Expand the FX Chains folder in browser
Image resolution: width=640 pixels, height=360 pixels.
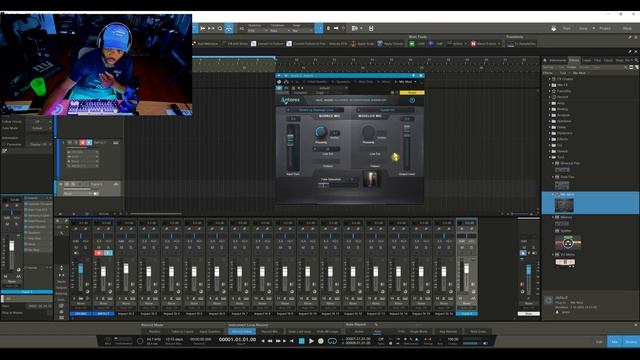550,79
